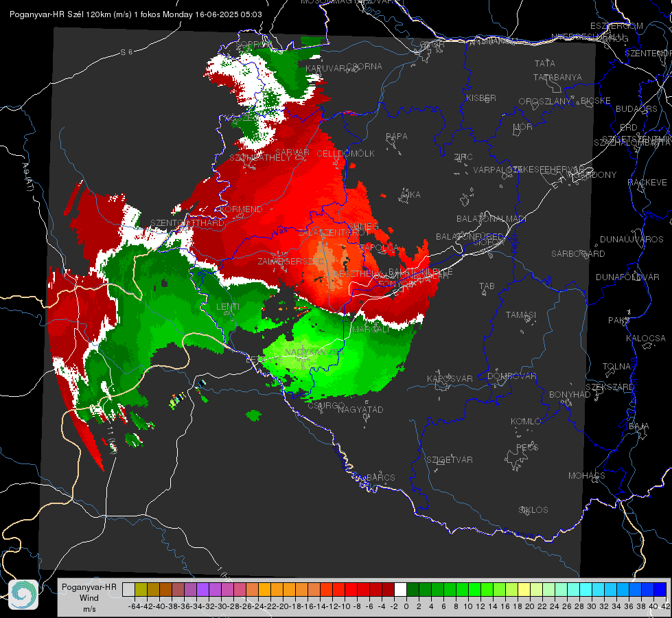Click the SUMEG town label
Screen dimensions: 672x618
(363, 227)
